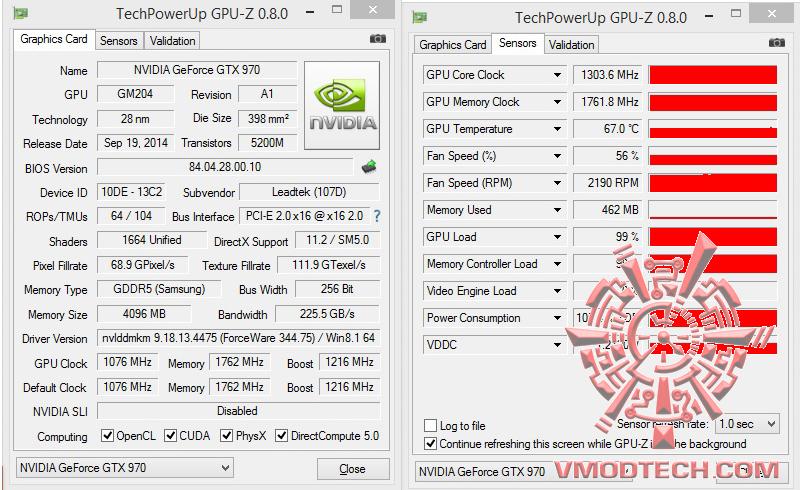Click the Bus Interface question mark icon

[377, 216]
